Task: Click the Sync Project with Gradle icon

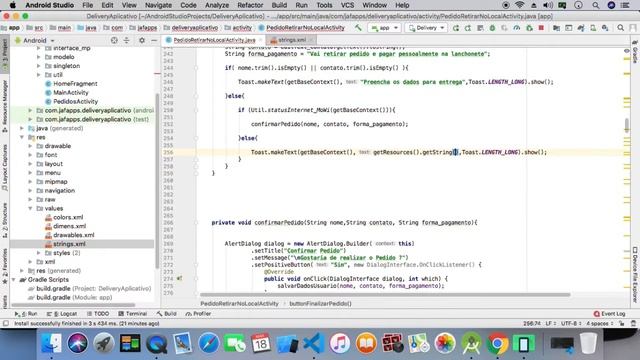Action: 581,28
